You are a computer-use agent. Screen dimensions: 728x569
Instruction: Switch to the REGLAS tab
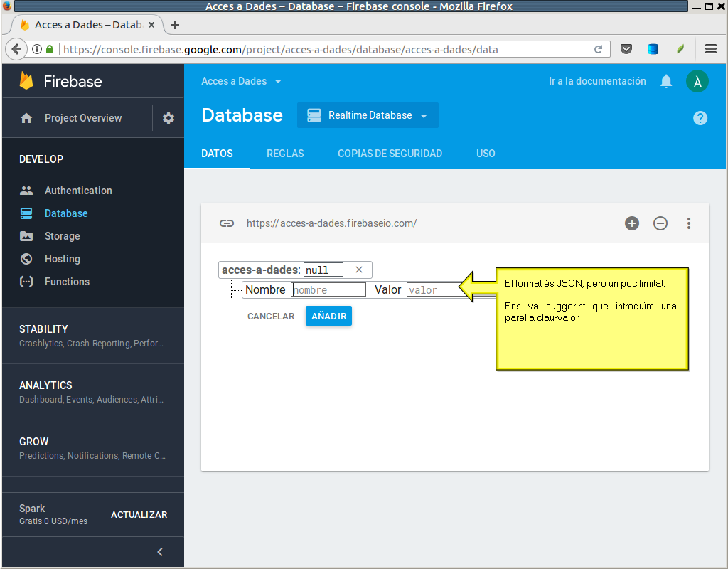[285, 154]
